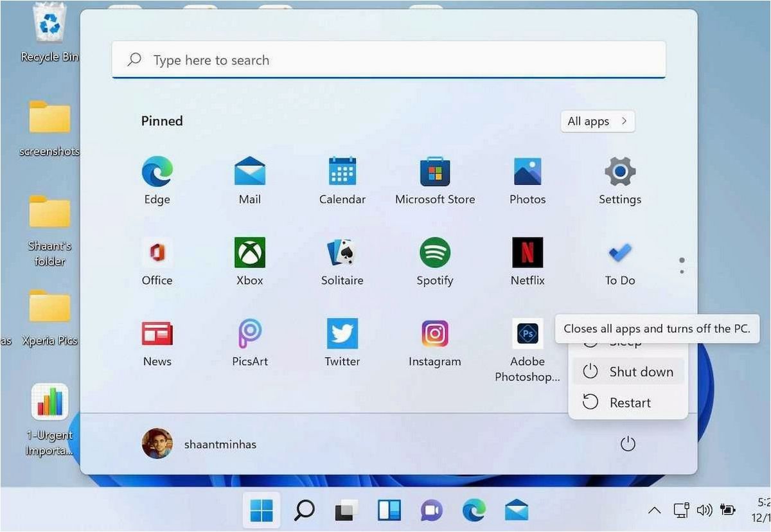Open the To Do app

click(x=620, y=262)
